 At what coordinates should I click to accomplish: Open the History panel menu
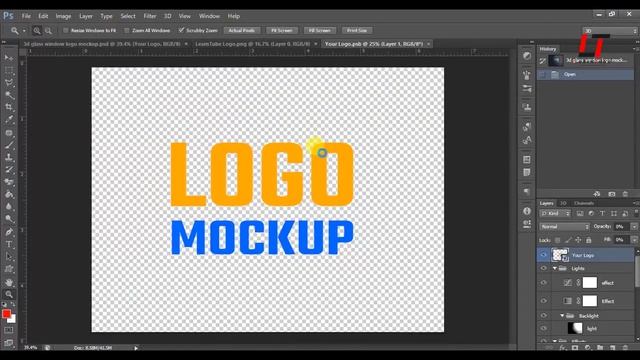point(635,49)
